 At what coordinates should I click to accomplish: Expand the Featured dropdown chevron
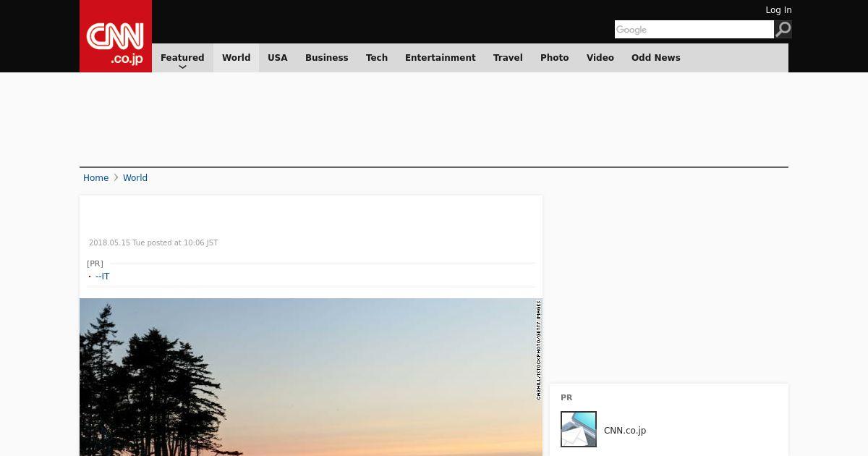tap(182, 67)
